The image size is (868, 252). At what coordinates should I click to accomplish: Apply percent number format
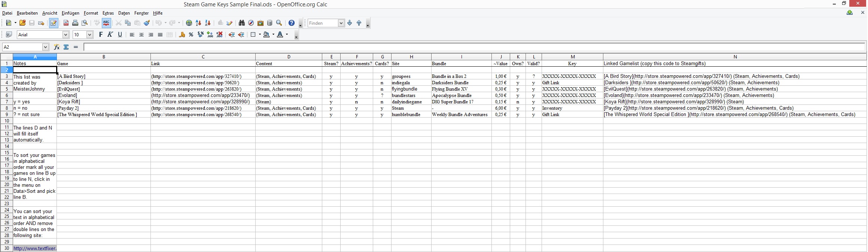tap(191, 35)
